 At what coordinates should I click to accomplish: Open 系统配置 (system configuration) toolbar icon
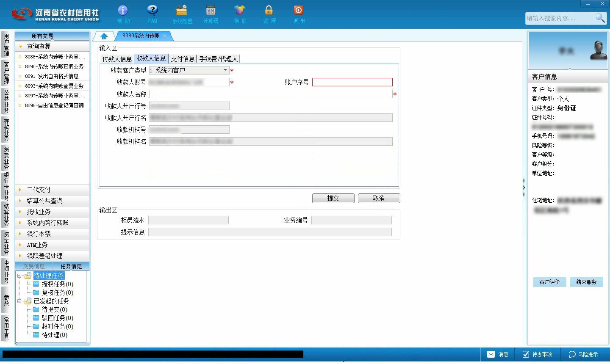click(182, 14)
